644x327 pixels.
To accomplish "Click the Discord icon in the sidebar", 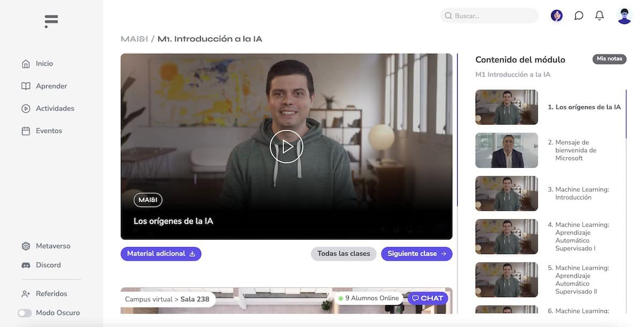I will (26, 265).
